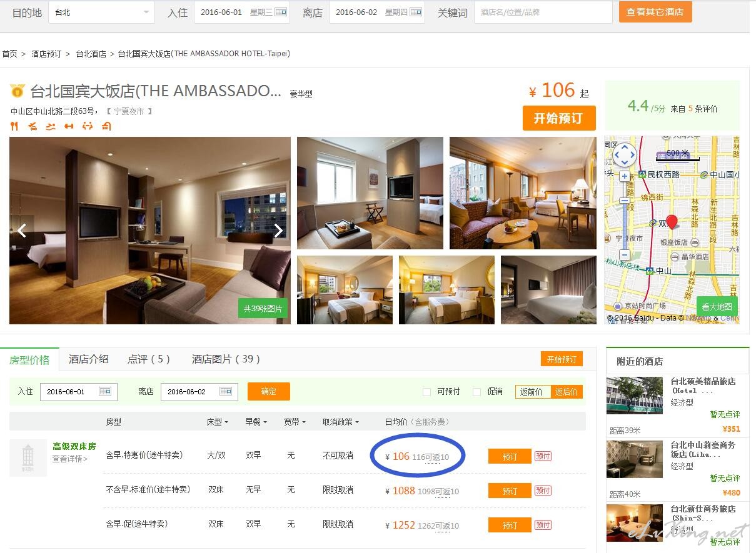Show previous photo with left arrow

click(x=22, y=231)
